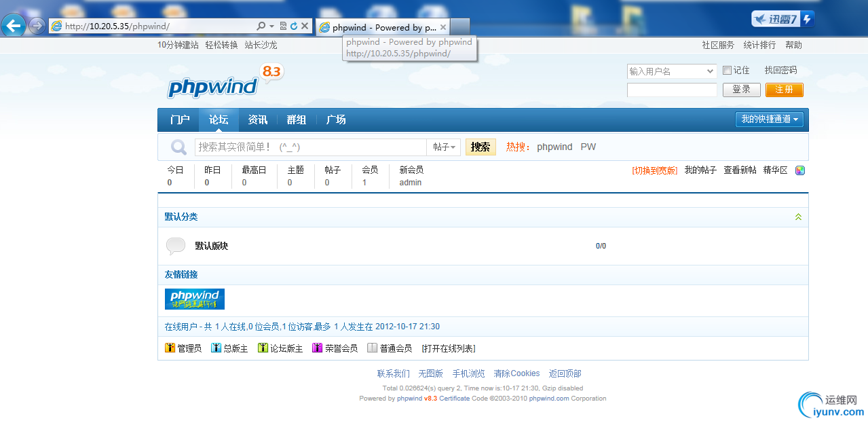868x423 pixels.
Task: Click the browser Forward arrow button
Action: (x=37, y=26)
